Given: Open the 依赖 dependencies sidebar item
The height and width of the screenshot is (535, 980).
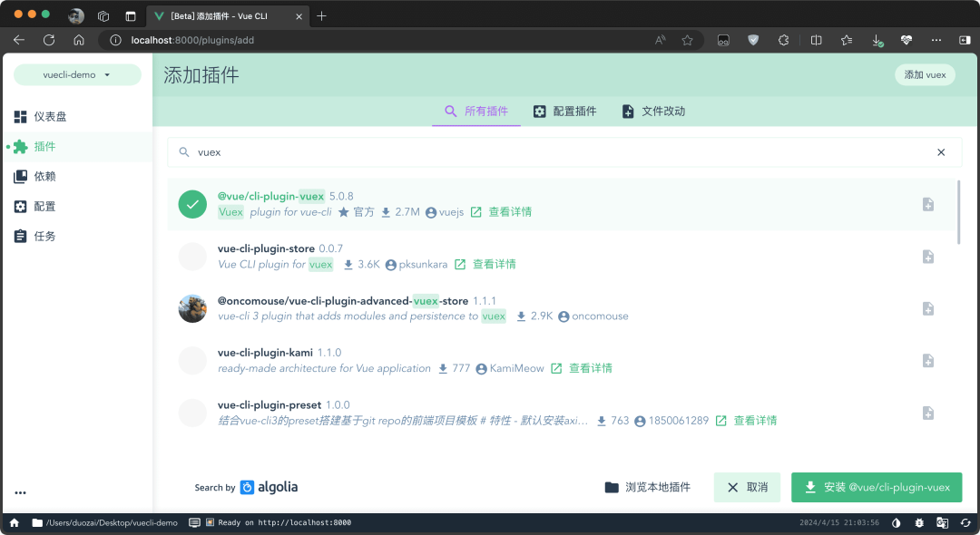Looking at the screenshot, I should coord(77,177).
